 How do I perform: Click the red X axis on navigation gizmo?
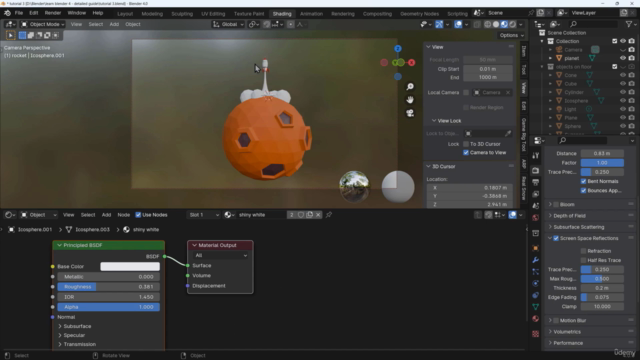[411, 62]
